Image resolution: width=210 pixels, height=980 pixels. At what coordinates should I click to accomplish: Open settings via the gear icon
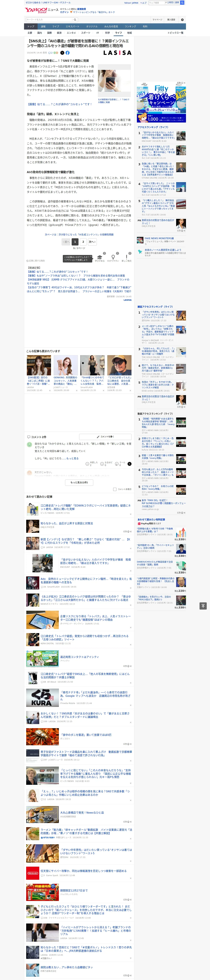coord(182,19)
